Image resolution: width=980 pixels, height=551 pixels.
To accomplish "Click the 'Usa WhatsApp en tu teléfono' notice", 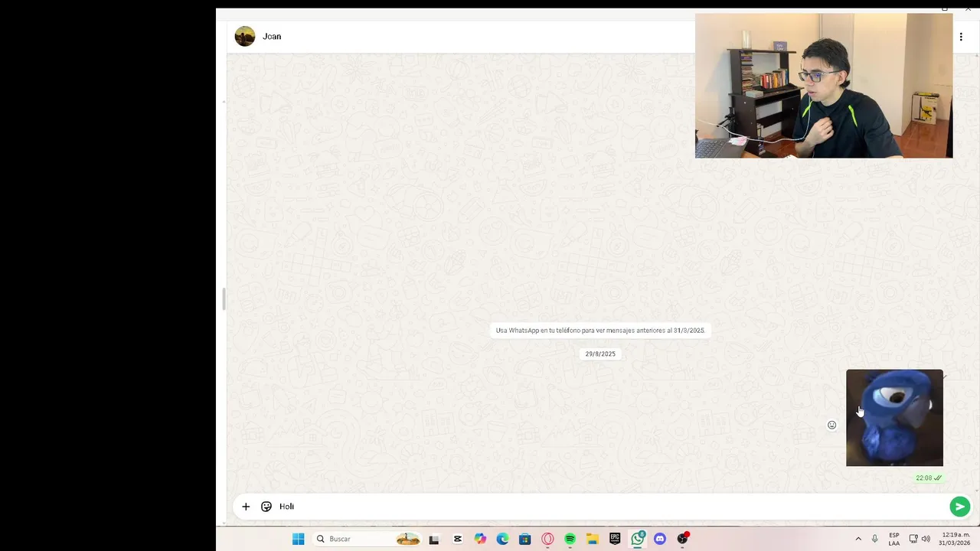I will (x=600, y=331).
